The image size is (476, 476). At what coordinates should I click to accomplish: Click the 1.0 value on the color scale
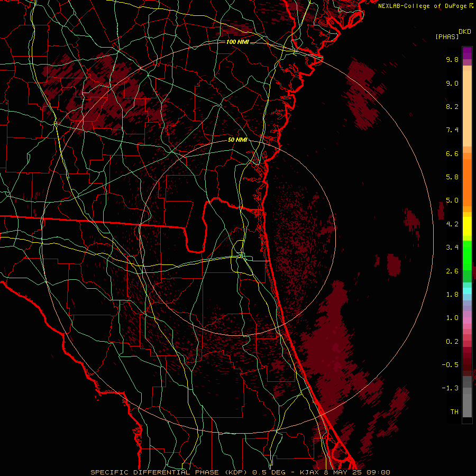point(452,318)
